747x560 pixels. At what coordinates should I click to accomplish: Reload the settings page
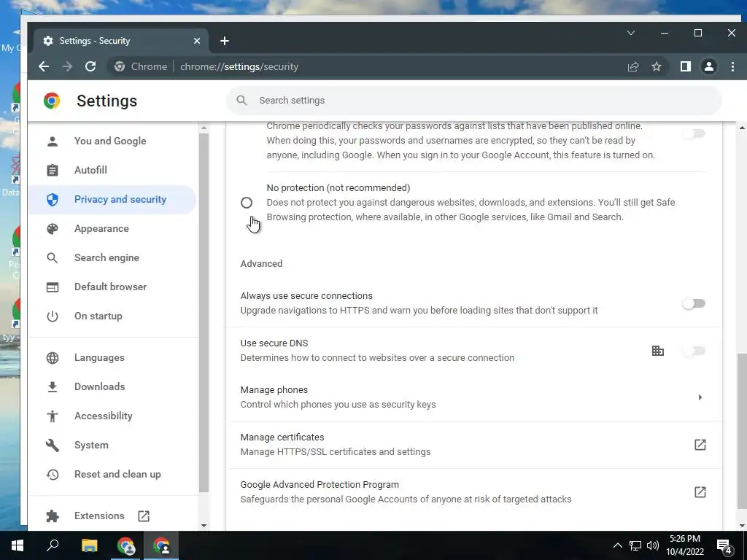[90, 66]
